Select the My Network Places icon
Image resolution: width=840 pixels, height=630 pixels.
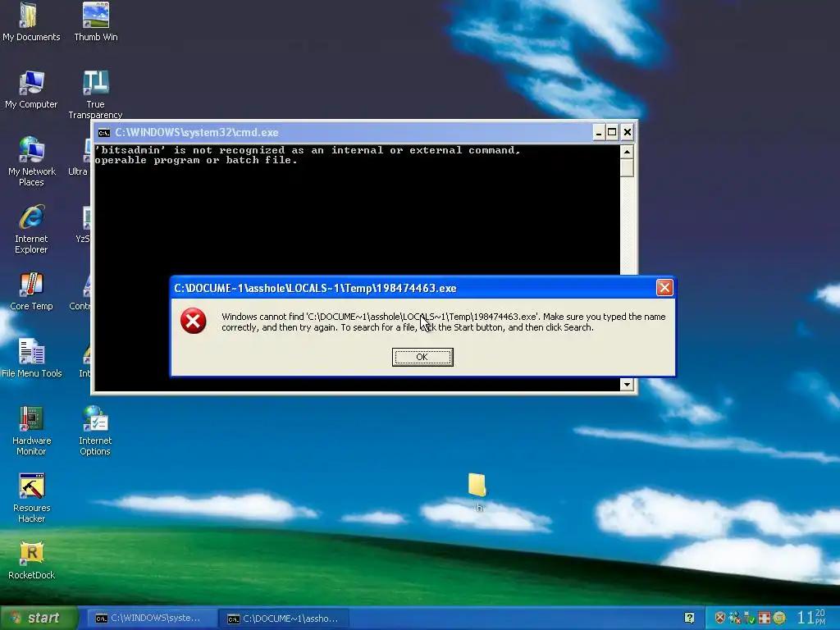(x=31, y=162)
